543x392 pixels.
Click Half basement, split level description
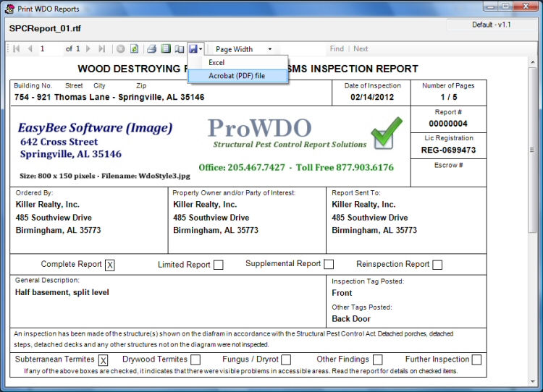62,292
